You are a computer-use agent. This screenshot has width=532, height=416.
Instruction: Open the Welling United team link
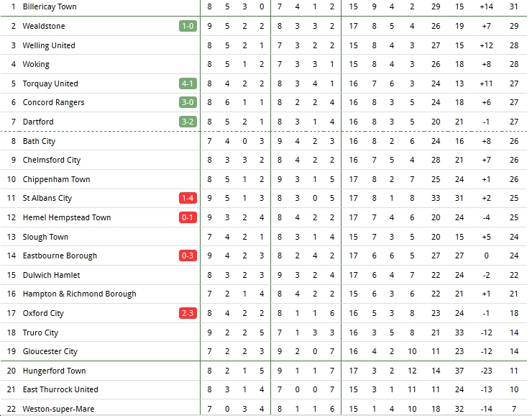click(49, 45)
